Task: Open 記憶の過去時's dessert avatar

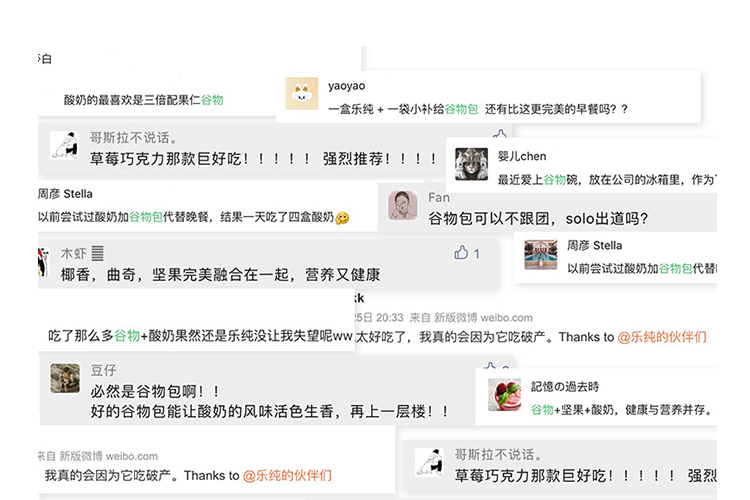Action: [x=505, y=395]
